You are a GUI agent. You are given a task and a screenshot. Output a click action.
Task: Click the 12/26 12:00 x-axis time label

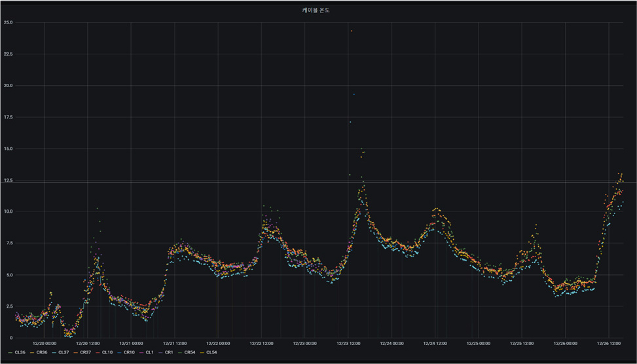coord(608,342)
